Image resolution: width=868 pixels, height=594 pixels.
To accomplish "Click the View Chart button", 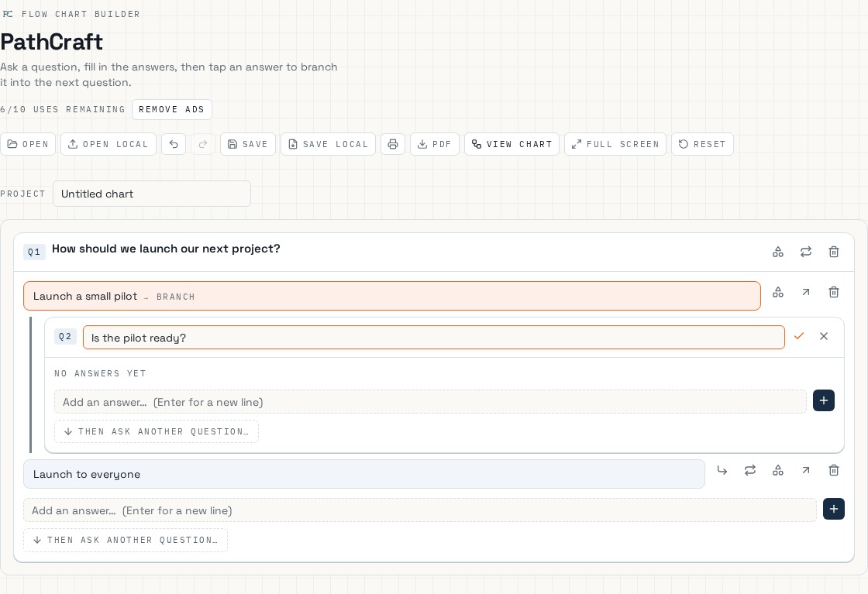I will pos(512,144).
